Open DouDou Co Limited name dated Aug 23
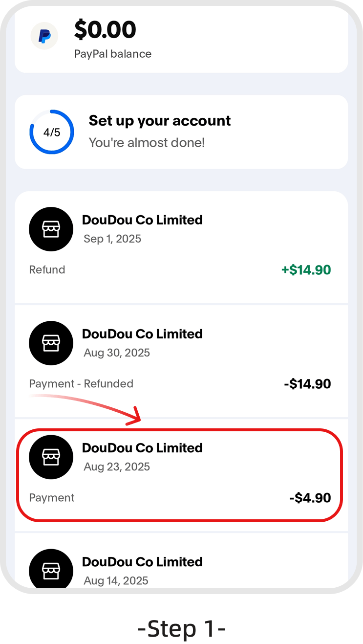This screenshot has width=363, height=644. [142, 448]
